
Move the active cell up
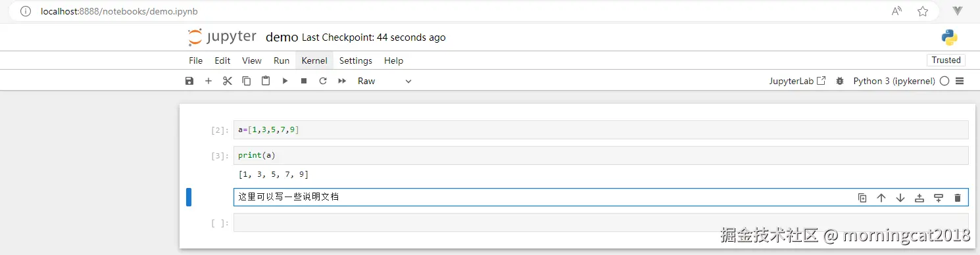881,197
